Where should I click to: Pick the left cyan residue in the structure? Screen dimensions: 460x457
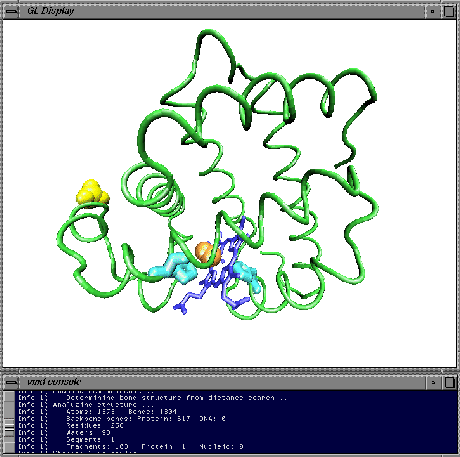(x=173, y=269)
